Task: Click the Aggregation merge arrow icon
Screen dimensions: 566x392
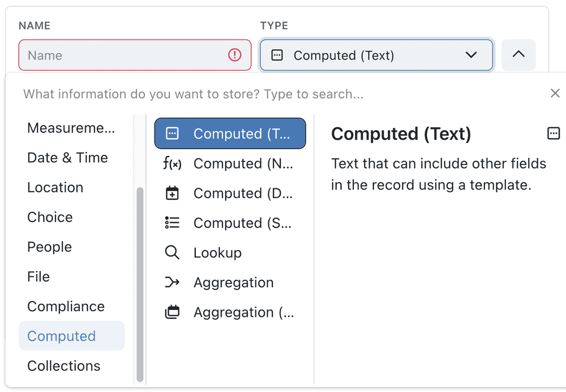Action: (172, 282)
